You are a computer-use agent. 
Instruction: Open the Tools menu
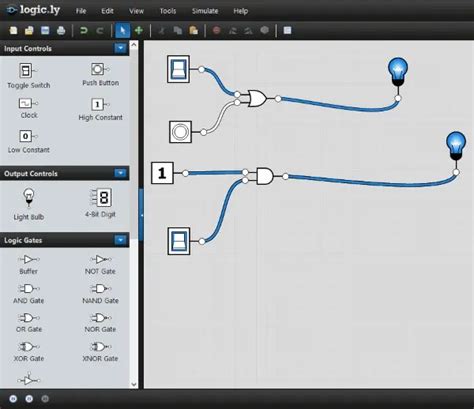tap(168, 11)
